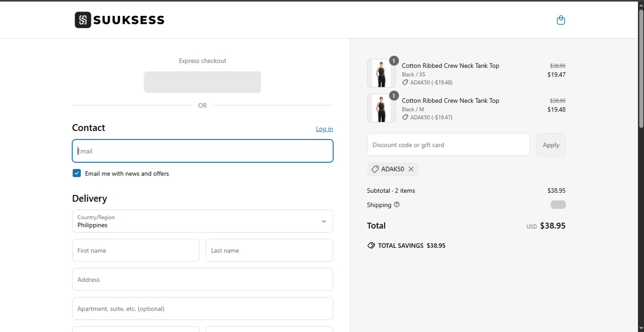This screenshot has height=332, width=644.
Task: Click 'ADAK50 (-$19.47)' discount text
Action: click(431, 117)
